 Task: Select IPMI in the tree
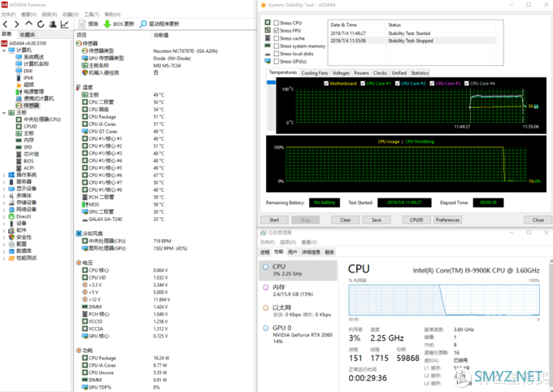24,77
